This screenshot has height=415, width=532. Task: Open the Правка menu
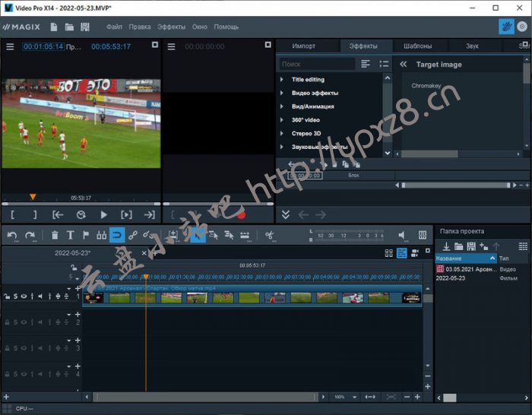point(140,27)
